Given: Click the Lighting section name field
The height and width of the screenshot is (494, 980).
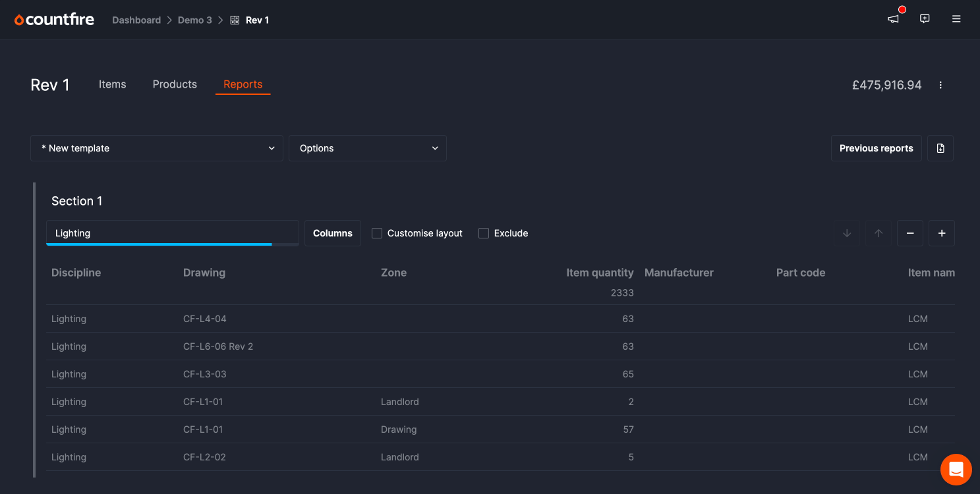Looking at the screenshot, I should click(x=171, y=233).
